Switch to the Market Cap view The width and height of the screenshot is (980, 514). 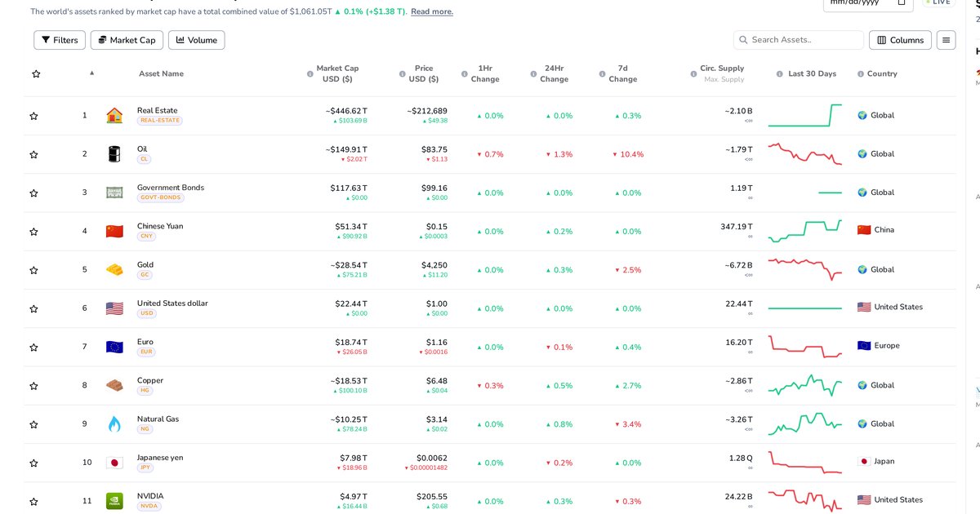127,40
